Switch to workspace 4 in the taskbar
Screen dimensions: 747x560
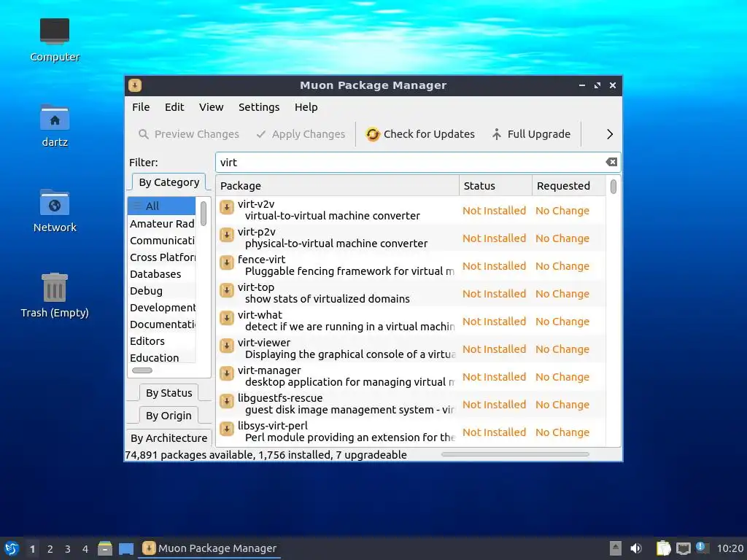[85, 549]
